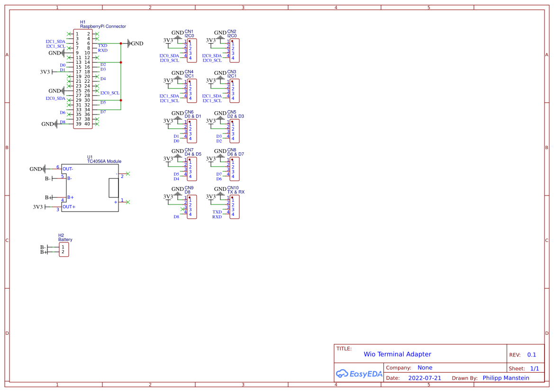Viewport: 554px width, 392px height.
Task: Toggle the no-connect cross on H1 pin 1
Action: [70, 34]
